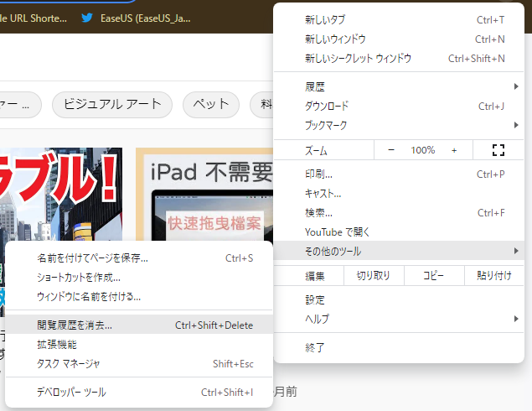Click the 切り取り button
The image size is (532, 411).
coord(374,275)
